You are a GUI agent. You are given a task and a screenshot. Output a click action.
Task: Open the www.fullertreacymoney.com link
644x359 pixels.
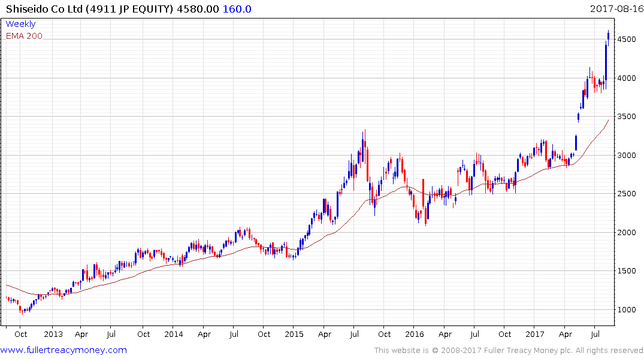pos(64,351)
